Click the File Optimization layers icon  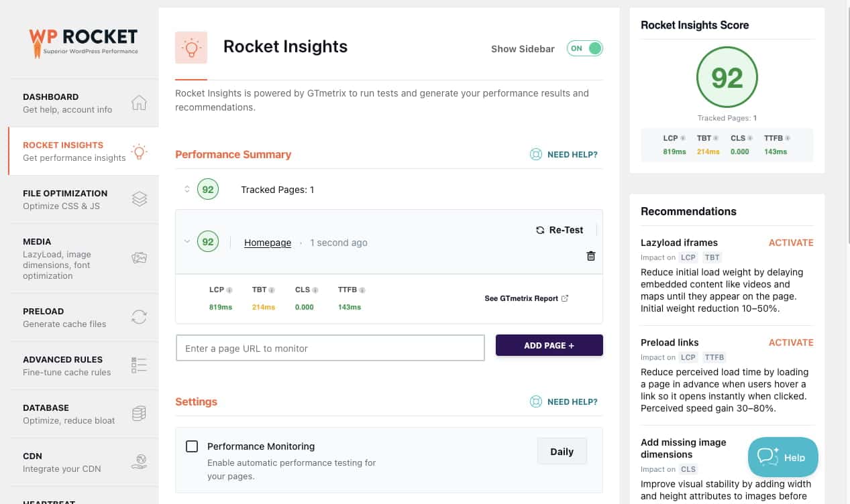139,199
